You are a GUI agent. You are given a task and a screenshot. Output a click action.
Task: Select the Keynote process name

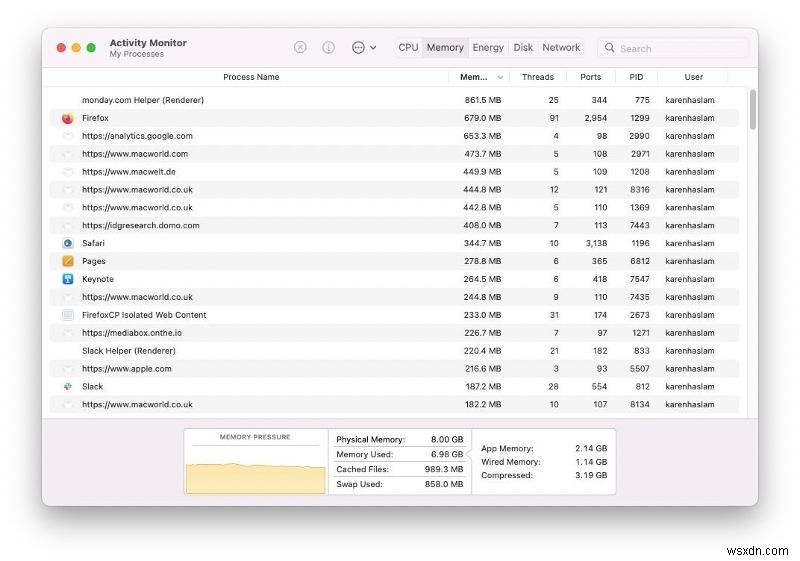[x=98, y=279]
